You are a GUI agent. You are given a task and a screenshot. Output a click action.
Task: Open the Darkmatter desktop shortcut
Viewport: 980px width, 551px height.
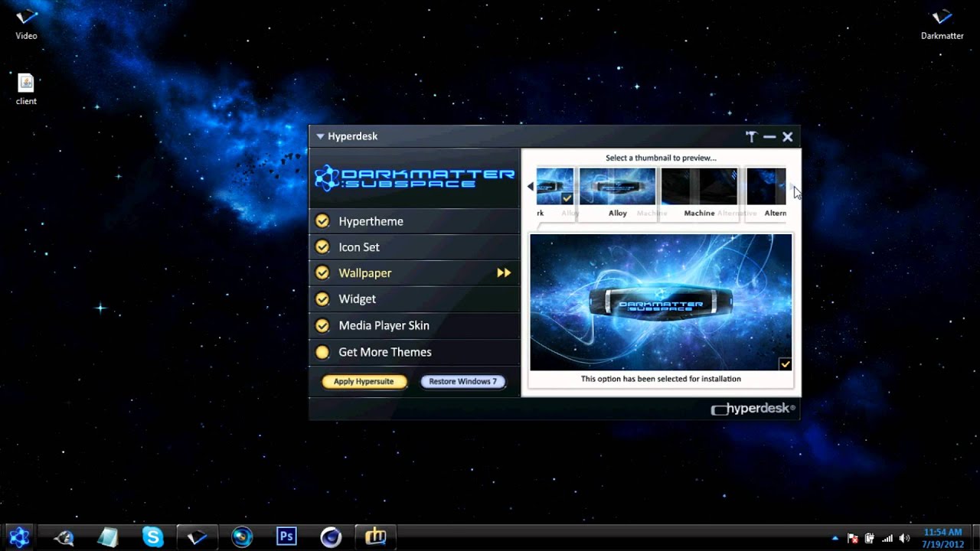pos(942,23)
